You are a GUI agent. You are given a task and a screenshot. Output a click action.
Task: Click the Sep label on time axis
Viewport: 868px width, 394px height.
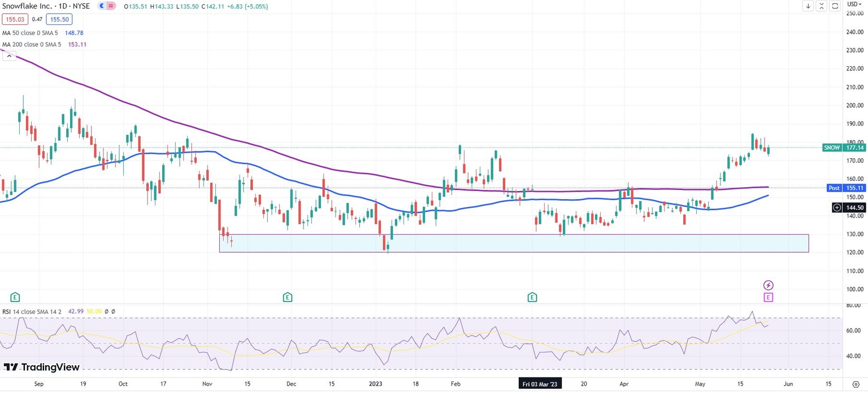pyautogui.click(x=39, y=384)
